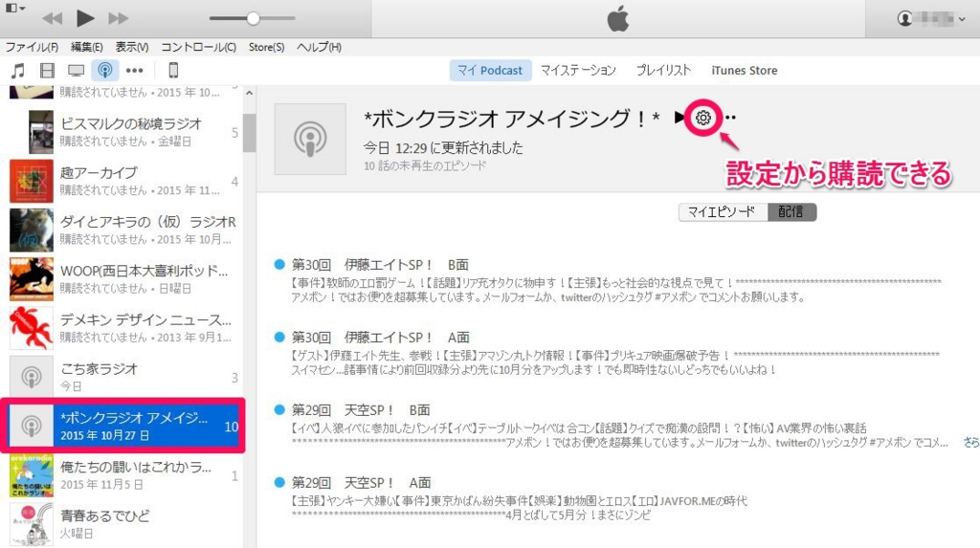The height and width of the screenshot is (548, 980).
Task: Open the iTunes Store tab
Action: [744, 70]
